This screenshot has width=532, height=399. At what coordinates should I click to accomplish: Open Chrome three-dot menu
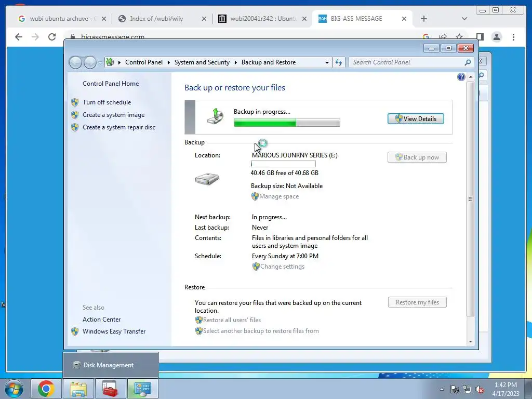click(x=513, y=37)
